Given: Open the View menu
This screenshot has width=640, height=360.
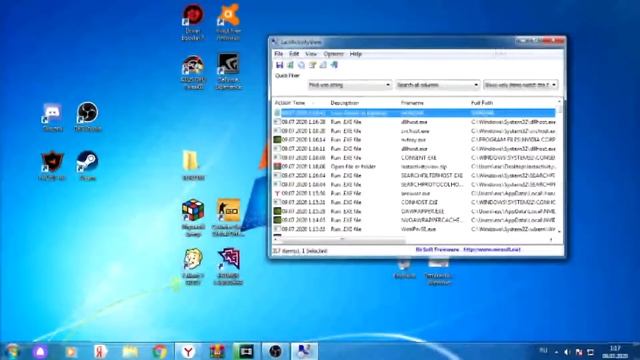Looking at the screenshot, I should point(311,54).
